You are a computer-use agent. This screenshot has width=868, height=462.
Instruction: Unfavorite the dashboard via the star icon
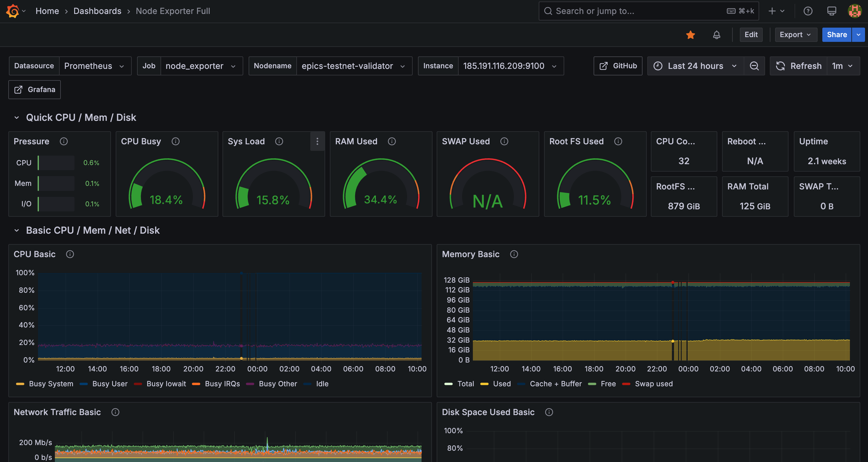(691, 35)
